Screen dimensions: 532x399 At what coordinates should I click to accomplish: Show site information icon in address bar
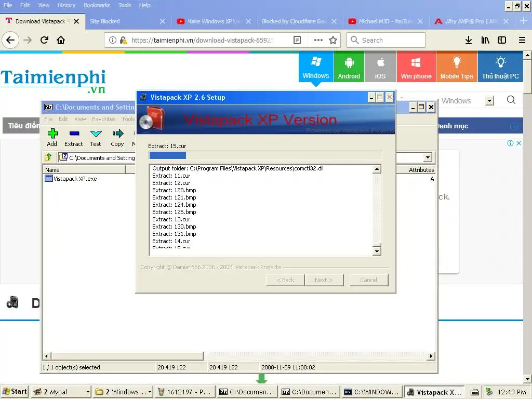pos(112,41)
